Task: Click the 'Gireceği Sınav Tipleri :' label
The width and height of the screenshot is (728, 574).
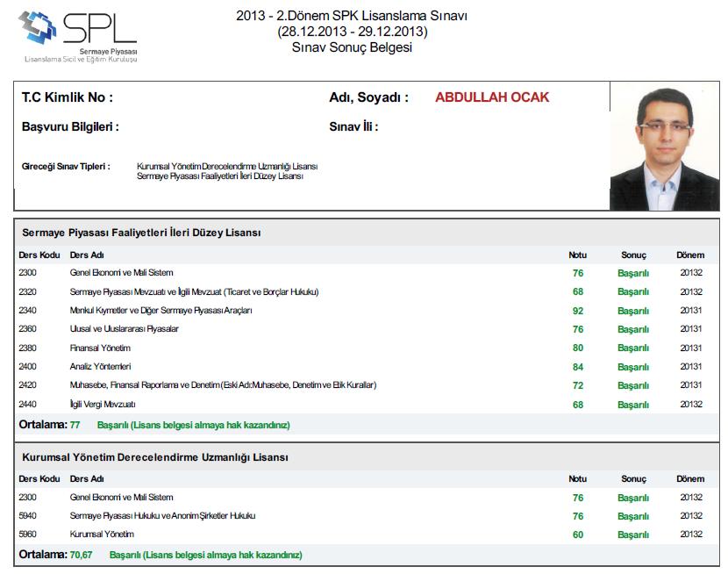Action: (x=66, y=166)
